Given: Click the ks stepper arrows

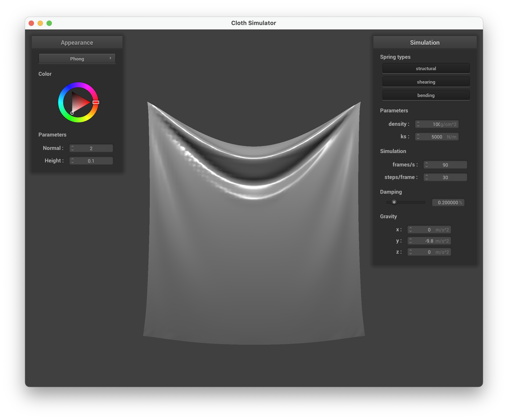Looking at the screenshot, I should click(x=418, y=136).
